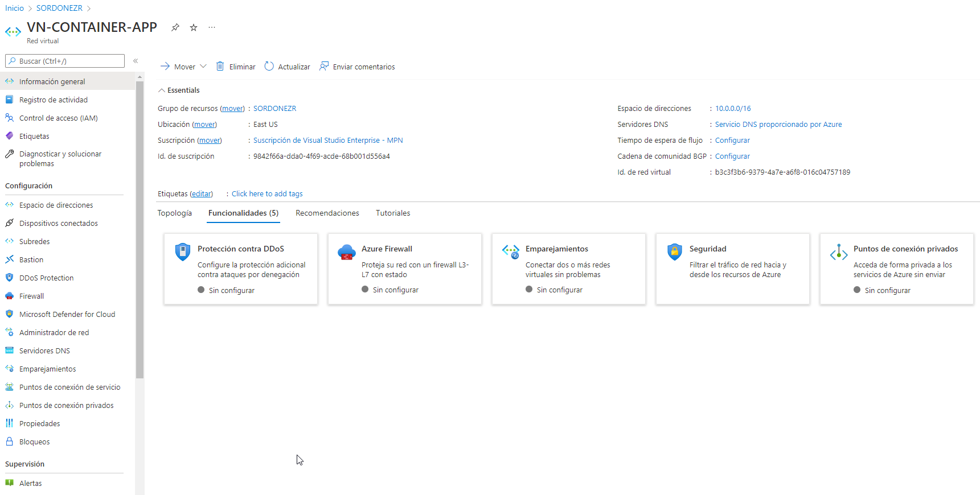Open Servicio DNS proporcionado por Azure link
Image resolution: width=980 pixels, height=495 pixels.
[778, 124]
